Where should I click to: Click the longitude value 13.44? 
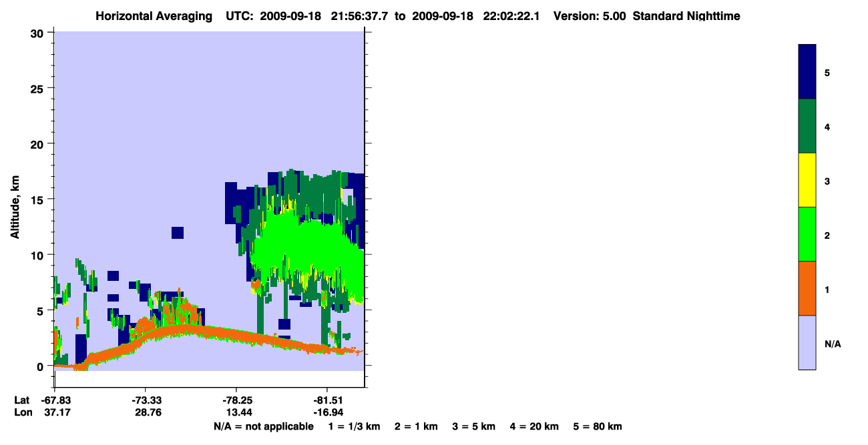(238, 413)
